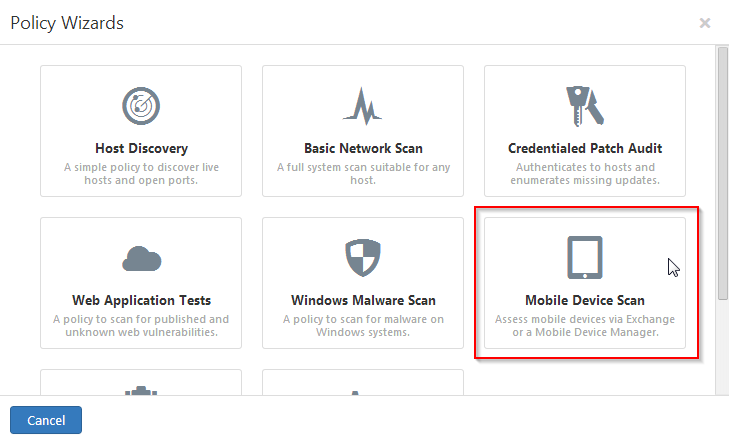The height and width of the screenshot is (440, 729).
Task: Click the Mobile Device Scan tablet icon
Action: (x=584, y=258)
